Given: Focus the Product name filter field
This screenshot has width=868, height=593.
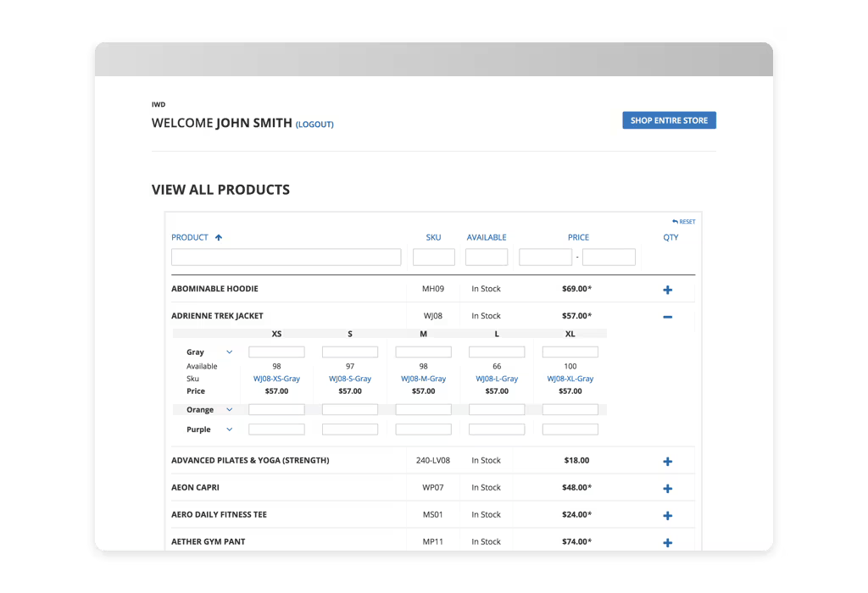Looking at the screenshot, I should (x=286, y=258).
